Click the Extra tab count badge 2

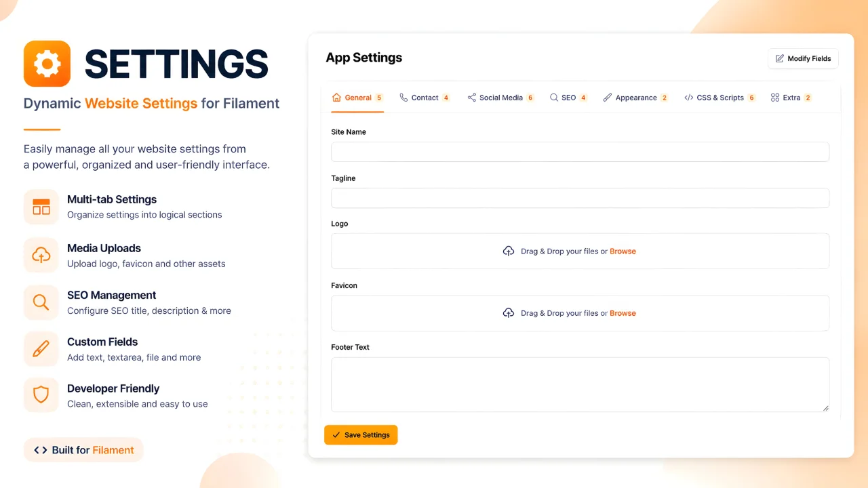pos(808,98)
